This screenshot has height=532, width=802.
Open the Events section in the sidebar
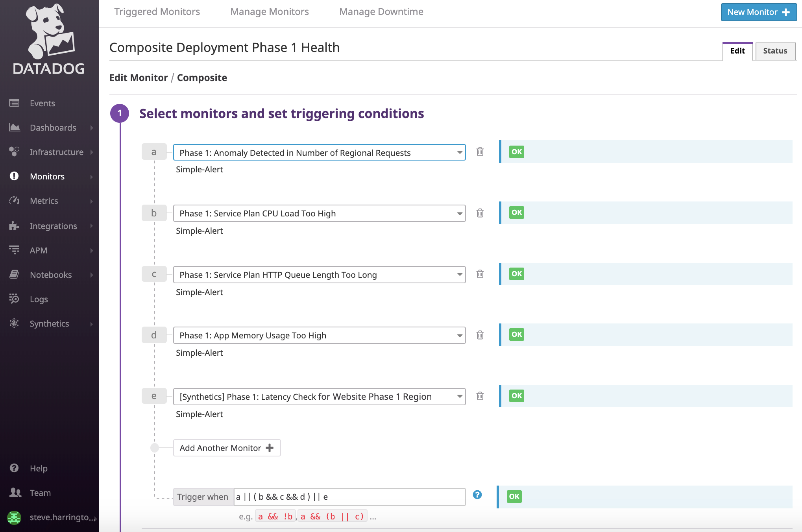click(14, 103)
